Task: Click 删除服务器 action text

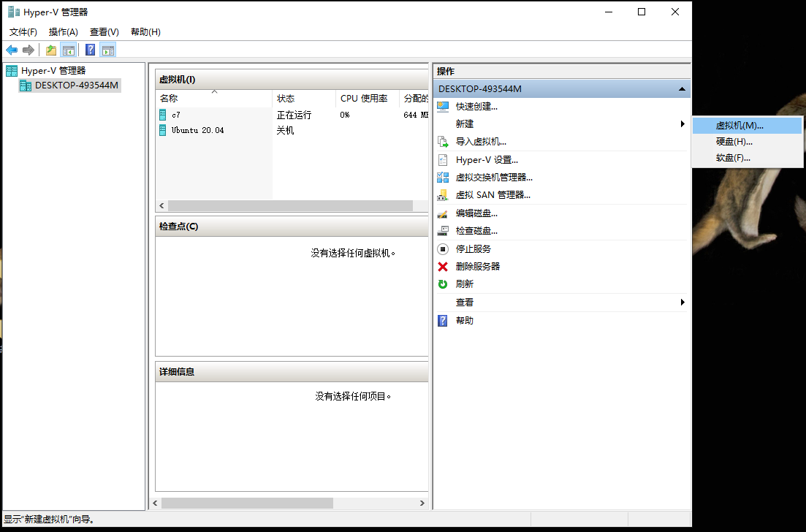Action: coord(477,267)
